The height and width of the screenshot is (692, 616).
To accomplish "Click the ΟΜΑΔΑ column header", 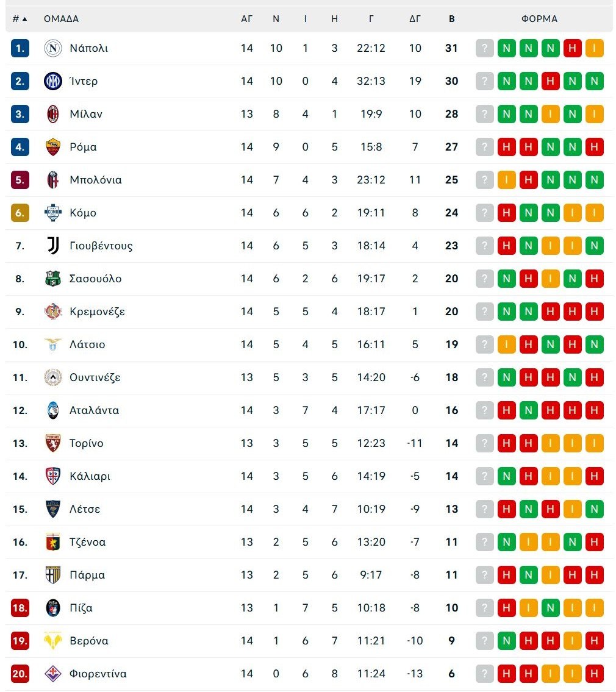I will (60, 19).
